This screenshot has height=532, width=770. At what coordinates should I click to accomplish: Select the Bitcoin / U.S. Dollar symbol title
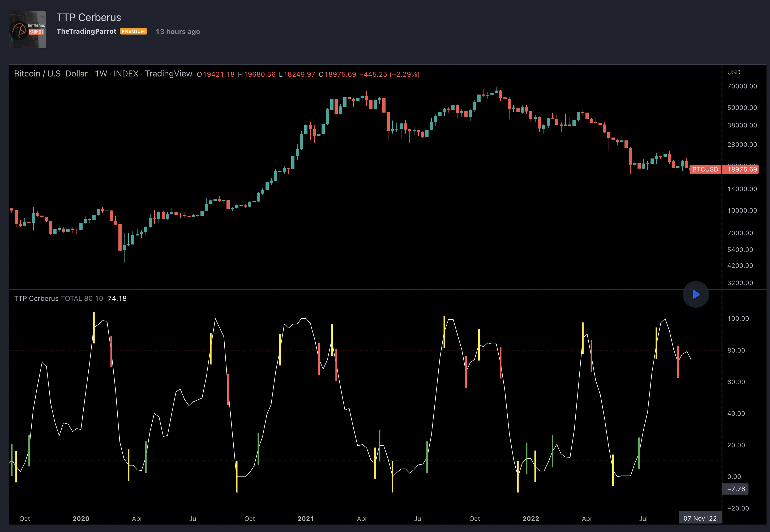click(51, 74)
